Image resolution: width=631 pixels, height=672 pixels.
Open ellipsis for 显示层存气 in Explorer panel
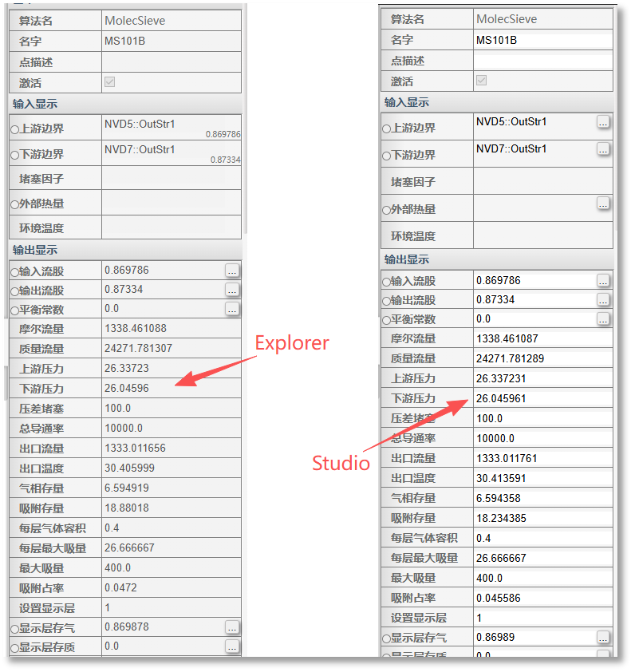click(x=232, y=627)
